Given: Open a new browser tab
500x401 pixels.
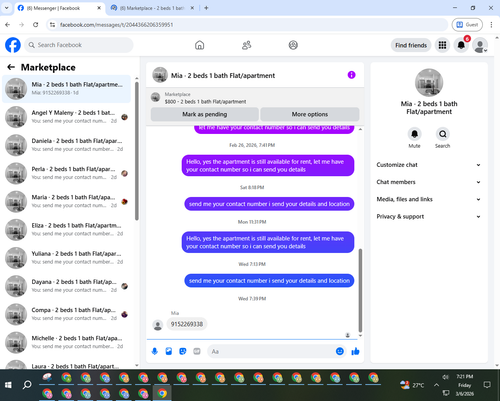Looking at the screenshot, I should (x=206, y=8).
